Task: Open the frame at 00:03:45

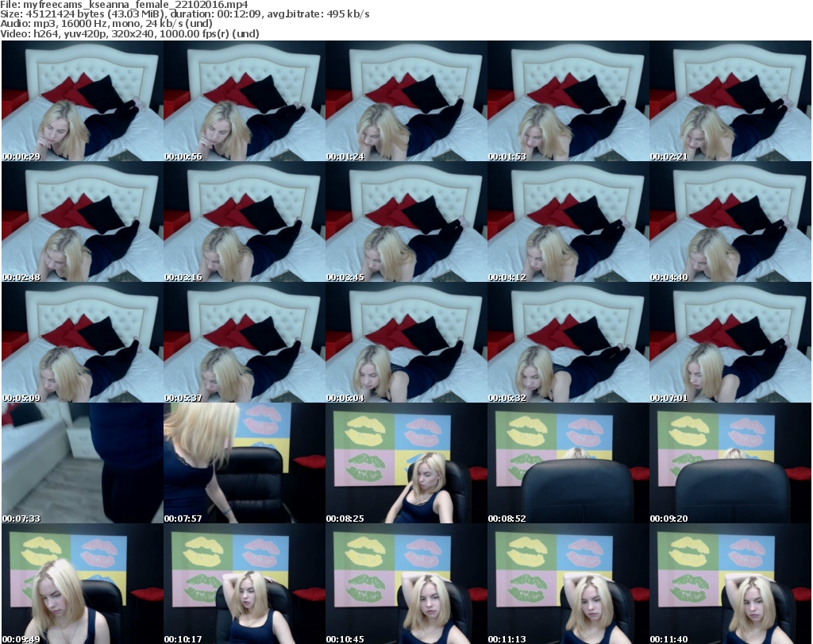Action: 406,222
